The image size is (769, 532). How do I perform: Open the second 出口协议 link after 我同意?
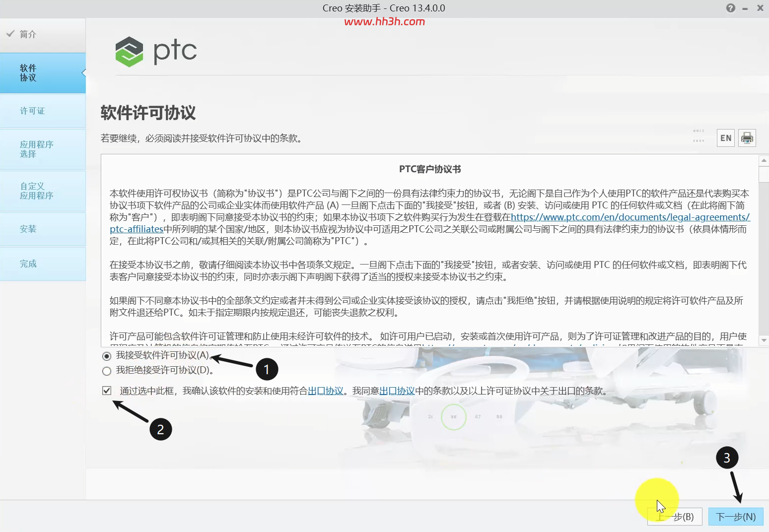[x=397, y=391]
